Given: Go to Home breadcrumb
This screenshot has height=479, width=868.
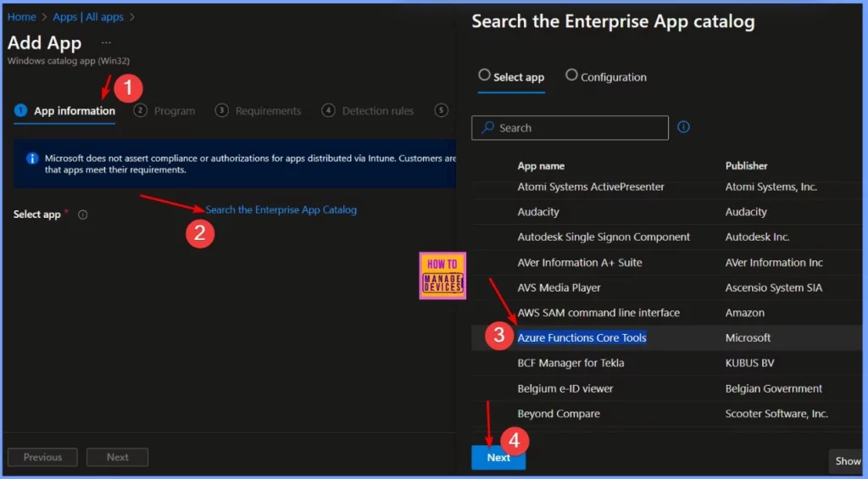Looking at the screenshot, I should [x=21, y=17].
